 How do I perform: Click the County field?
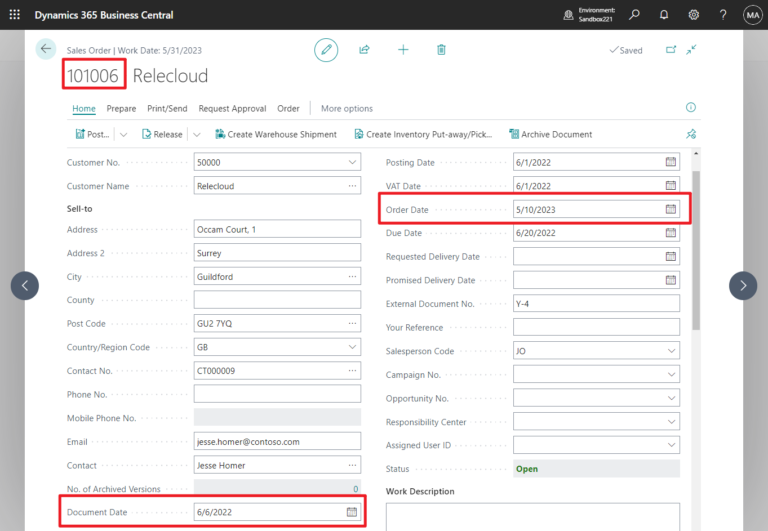point(277,300)
